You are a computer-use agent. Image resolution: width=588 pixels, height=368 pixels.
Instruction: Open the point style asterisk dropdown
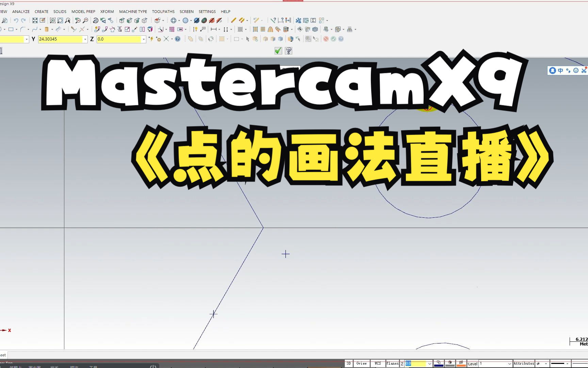click(x=546, y=364)
